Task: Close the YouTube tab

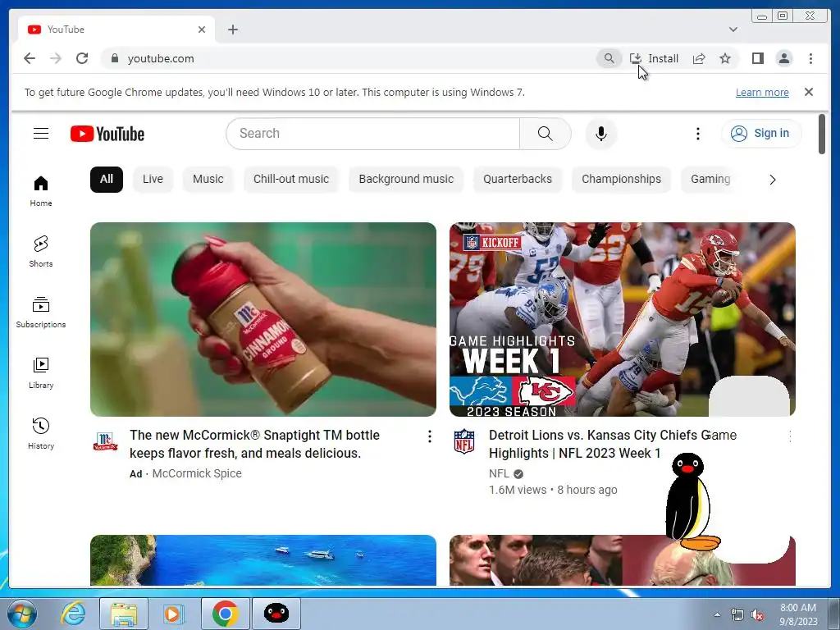Action: pyautogui.click(x=202, y=30)
